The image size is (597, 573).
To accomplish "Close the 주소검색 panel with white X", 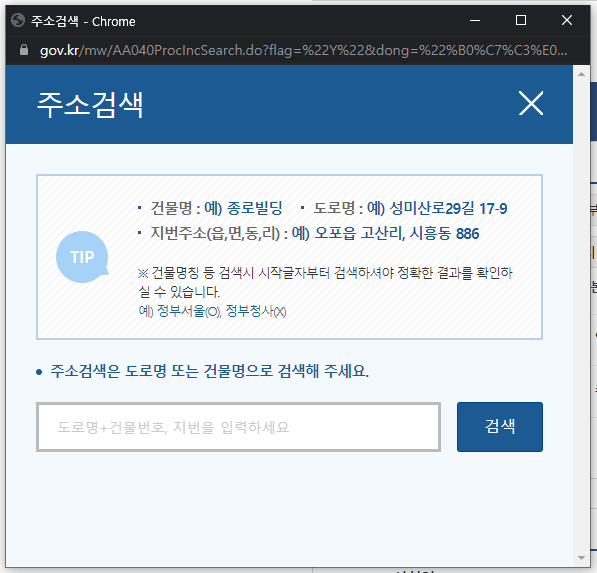I will click(531, 103).
